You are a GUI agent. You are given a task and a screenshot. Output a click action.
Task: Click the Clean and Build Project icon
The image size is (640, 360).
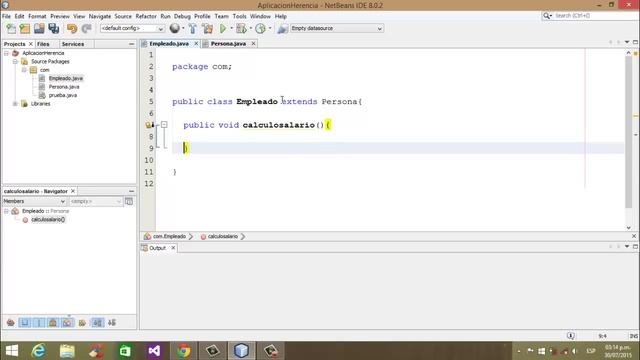(208, 28)
